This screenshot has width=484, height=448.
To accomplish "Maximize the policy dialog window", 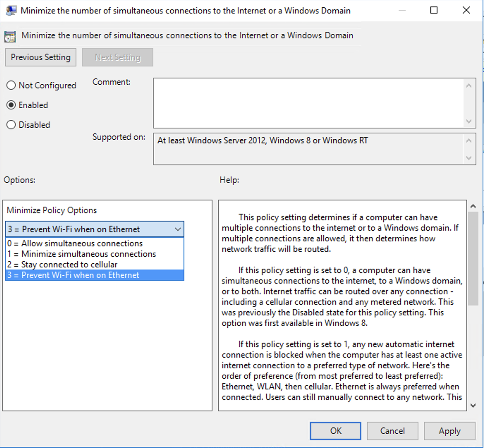I will click(x=434, y=10).
